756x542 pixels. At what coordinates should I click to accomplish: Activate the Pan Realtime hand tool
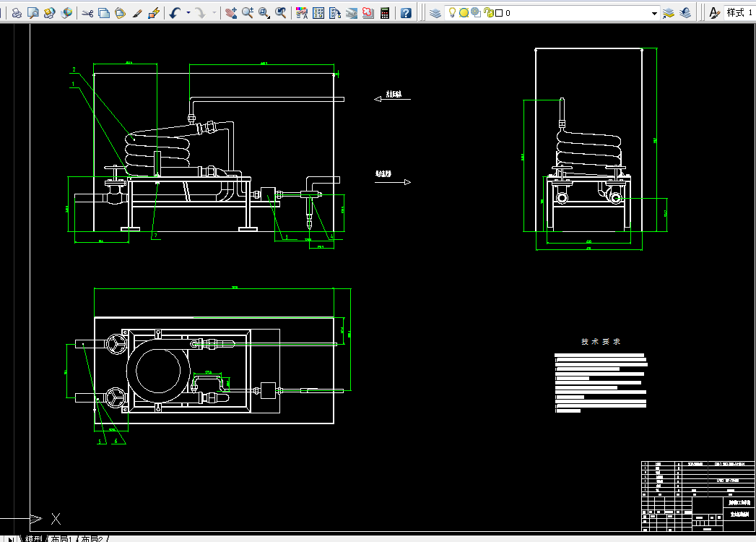point(231,13)
